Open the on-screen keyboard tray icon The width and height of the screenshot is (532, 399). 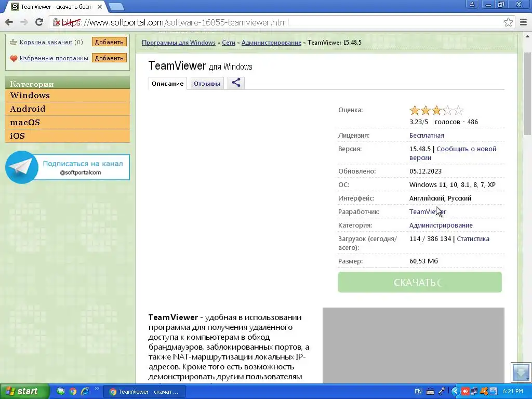click(430, 392)
